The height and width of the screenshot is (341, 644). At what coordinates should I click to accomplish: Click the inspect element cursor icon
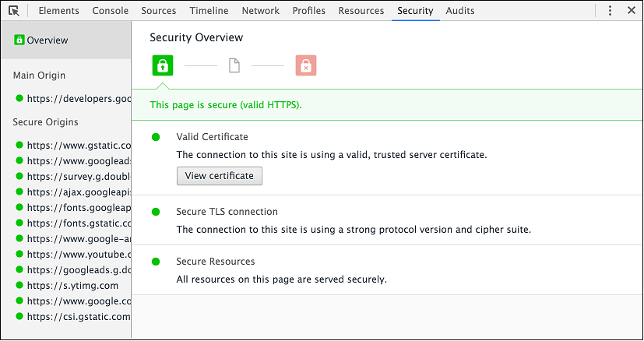coord(14,11)
